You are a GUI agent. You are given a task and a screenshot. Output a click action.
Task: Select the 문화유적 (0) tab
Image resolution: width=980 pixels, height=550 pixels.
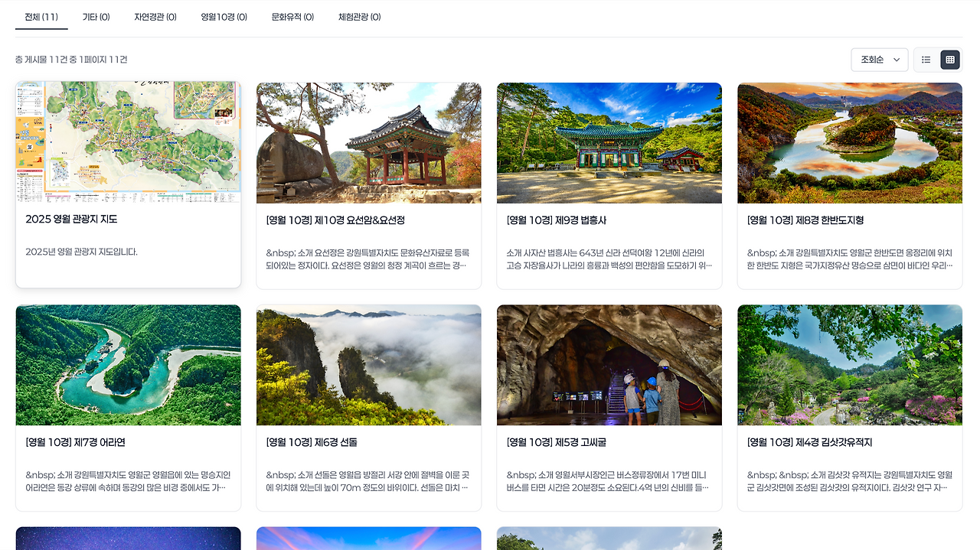tap(292, 17)
